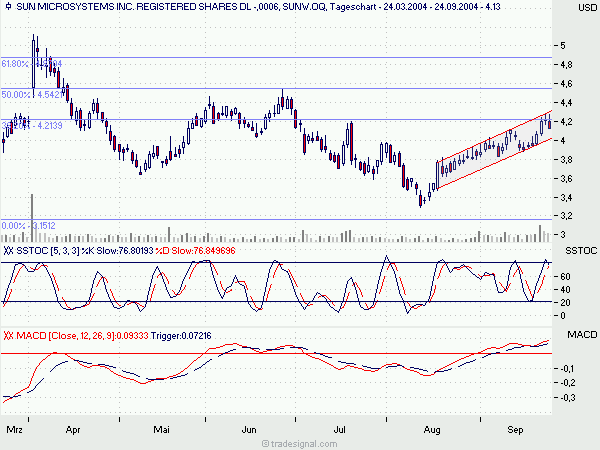Click the tall volume bar at end of March
The height and width of the screenshot is (450, 600).
(32, 218)
